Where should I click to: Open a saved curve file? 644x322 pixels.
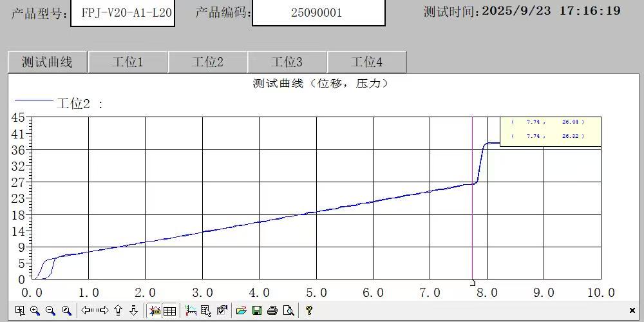click(241, 310)
